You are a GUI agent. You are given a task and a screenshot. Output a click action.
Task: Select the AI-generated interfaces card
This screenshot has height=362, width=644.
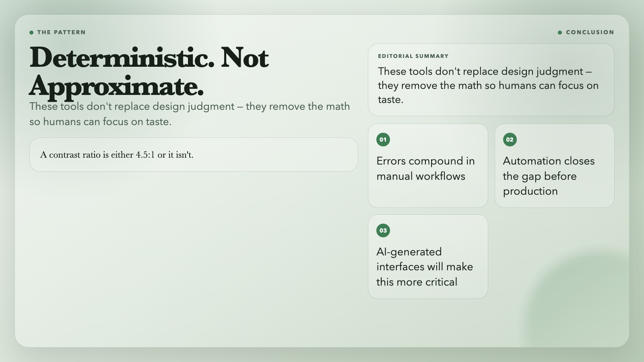[428, 257]
